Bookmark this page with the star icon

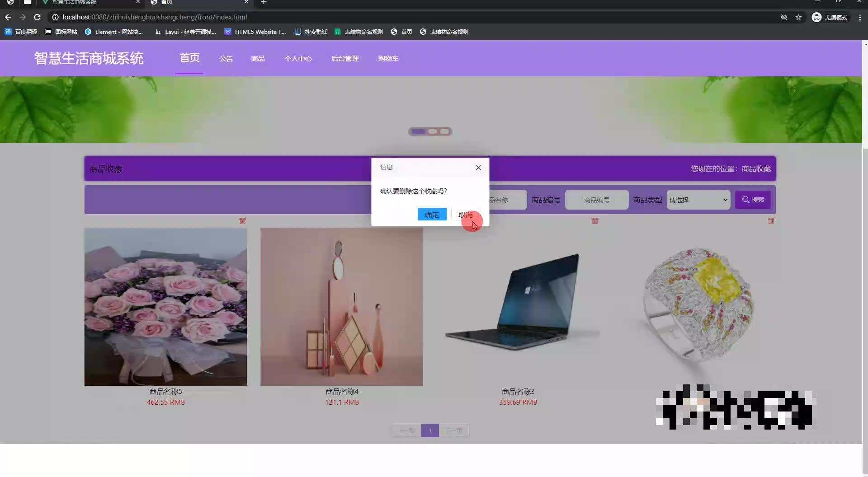click(798, 17)
